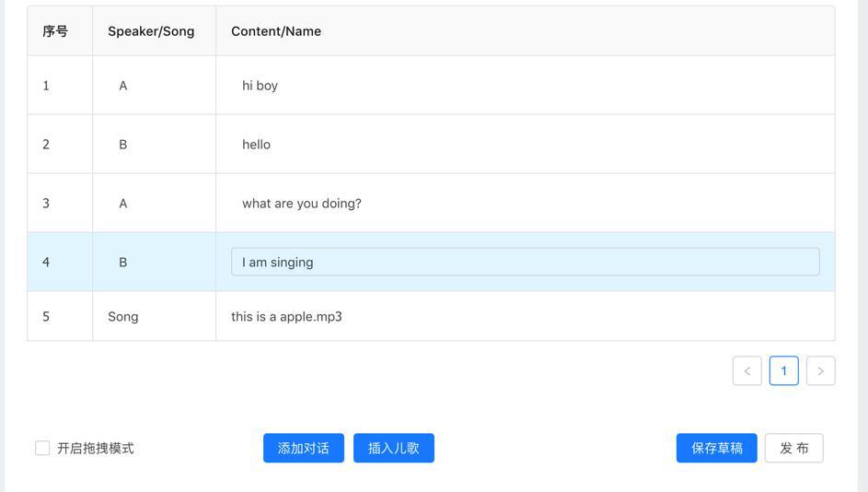Click speaker B in highlighted row 4
868x492 pixels.
pos(123,262)
